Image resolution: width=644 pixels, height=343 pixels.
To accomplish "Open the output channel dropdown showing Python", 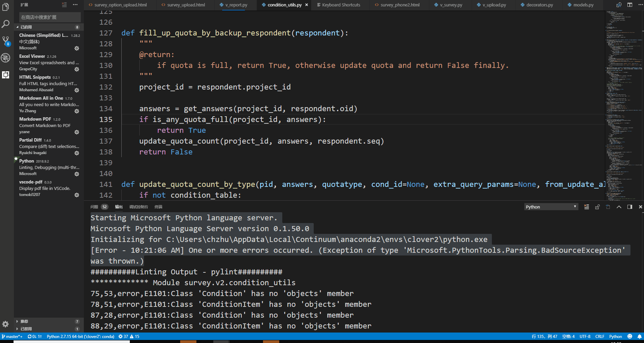I will click(551, 206).
